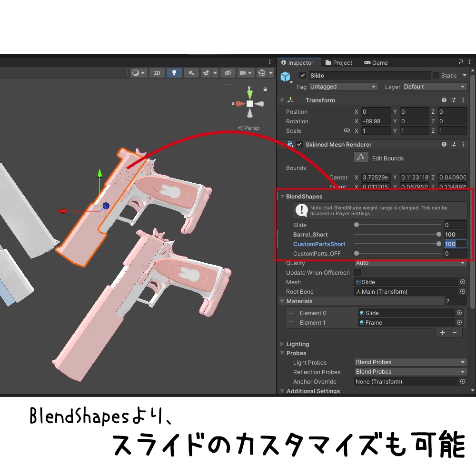Switch to the Inspector tab

(297, 62)
